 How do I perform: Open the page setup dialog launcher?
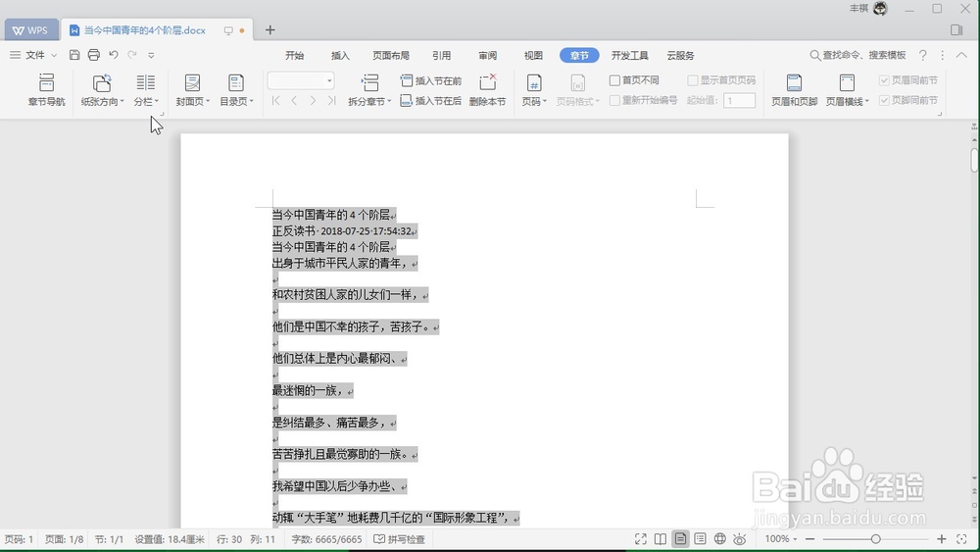tap(162, 114)
